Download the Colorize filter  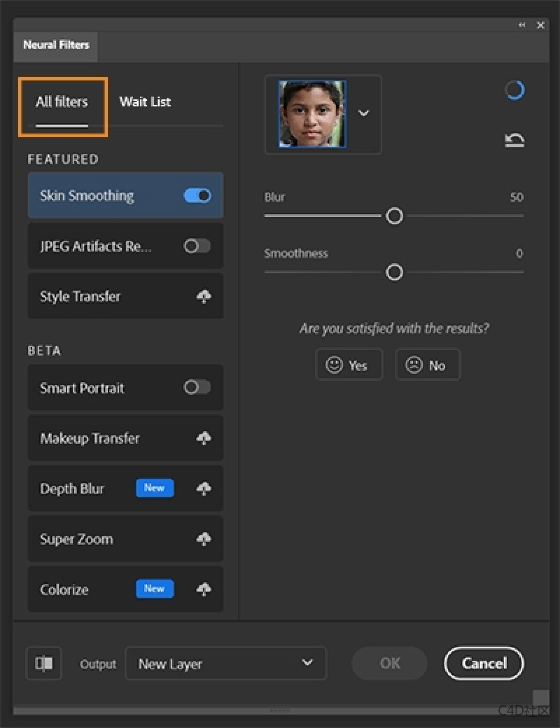pos(203,589)
